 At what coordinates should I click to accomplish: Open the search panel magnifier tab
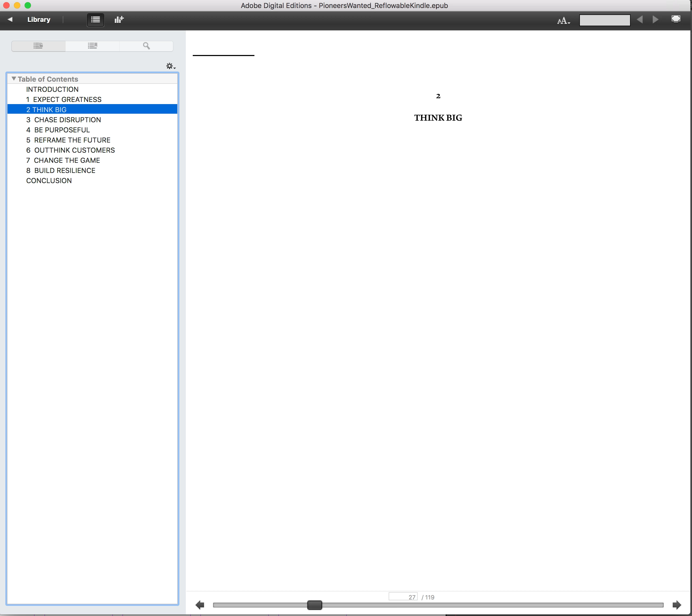point(146,46)
